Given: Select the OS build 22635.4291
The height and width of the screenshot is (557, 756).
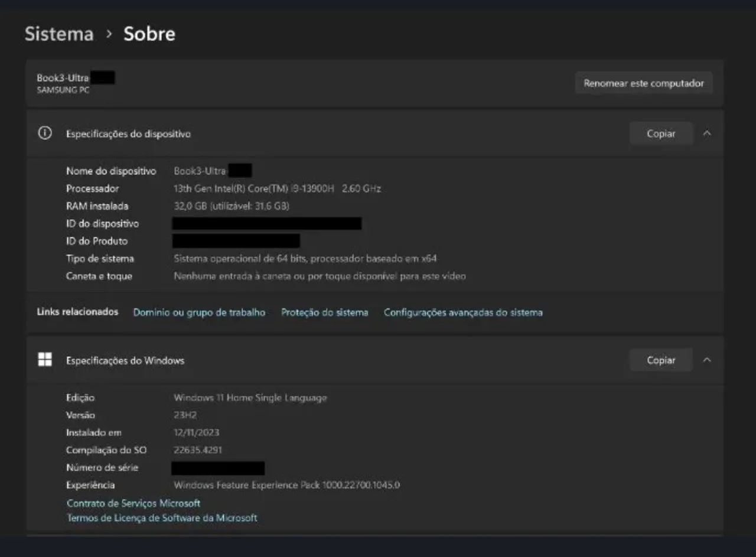Looking at the screenshot, I should [x=197, y=450].
